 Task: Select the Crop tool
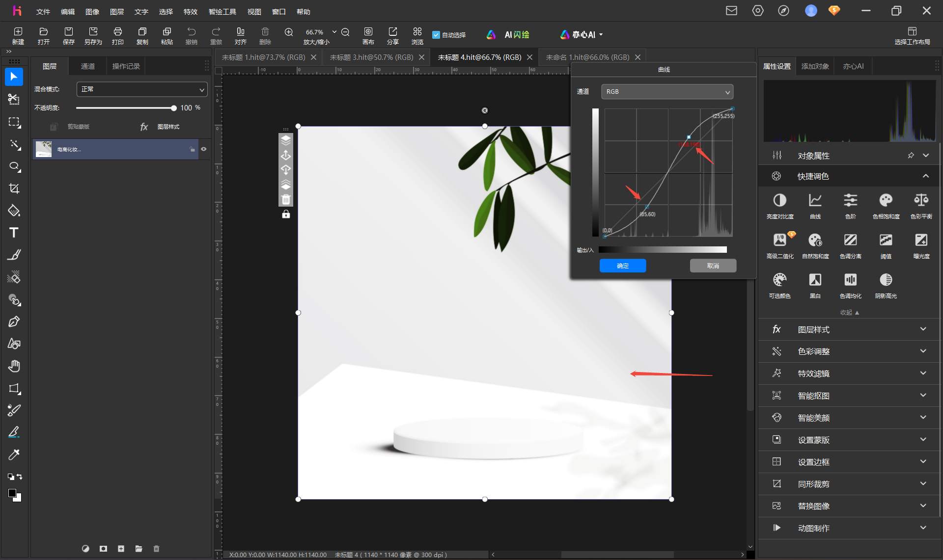(14, 188)
